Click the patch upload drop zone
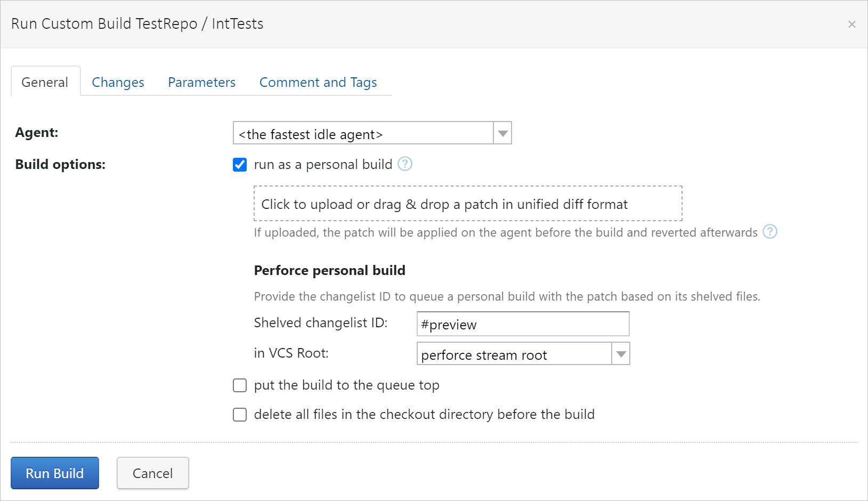 467,204
